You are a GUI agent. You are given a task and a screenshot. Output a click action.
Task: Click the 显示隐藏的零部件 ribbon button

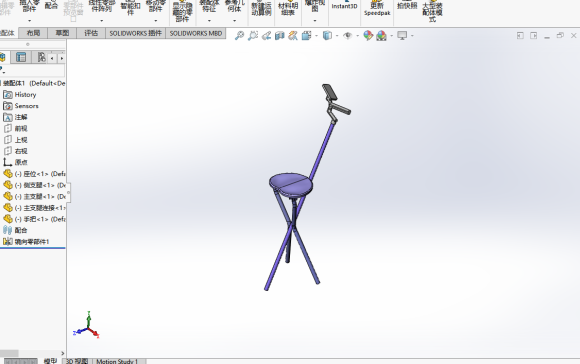point(182,11)
